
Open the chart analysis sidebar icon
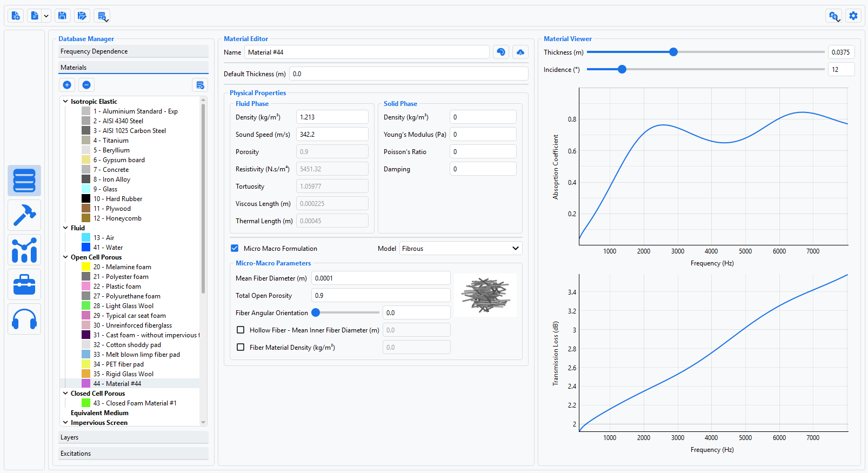click(24, 250)
